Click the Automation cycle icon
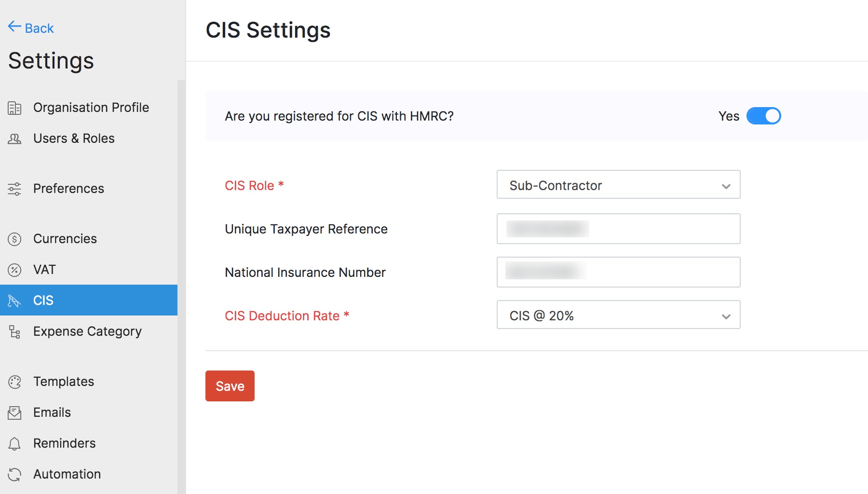 click(14, 475)
